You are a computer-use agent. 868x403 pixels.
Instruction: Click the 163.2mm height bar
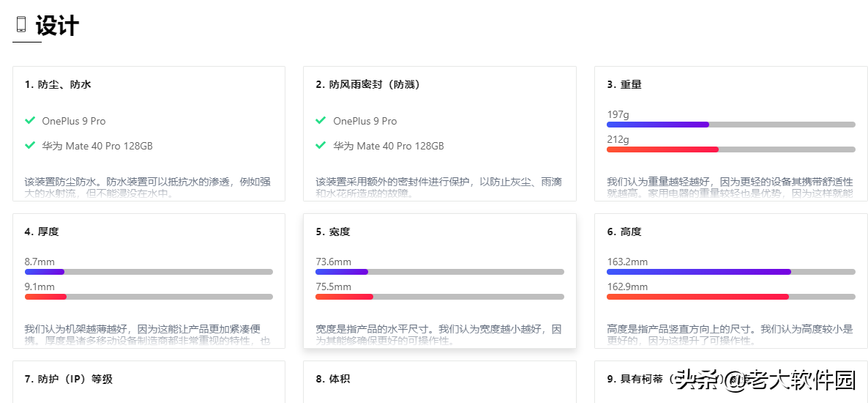698,272
